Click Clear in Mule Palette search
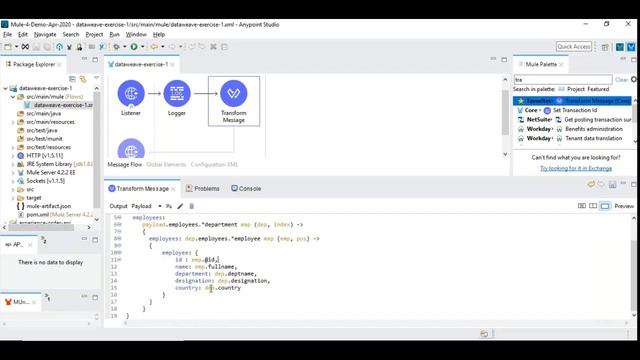This screenshot has height=360, width=640. coord(621,80)
